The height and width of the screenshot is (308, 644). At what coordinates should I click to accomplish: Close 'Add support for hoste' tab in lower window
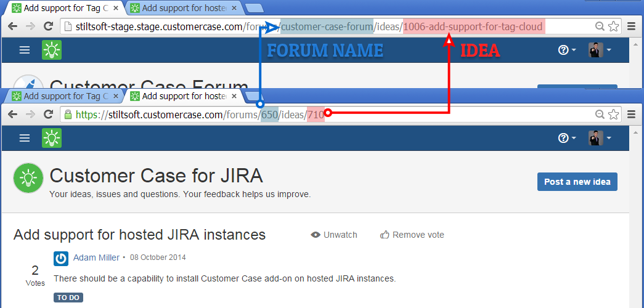coord(234,97)
